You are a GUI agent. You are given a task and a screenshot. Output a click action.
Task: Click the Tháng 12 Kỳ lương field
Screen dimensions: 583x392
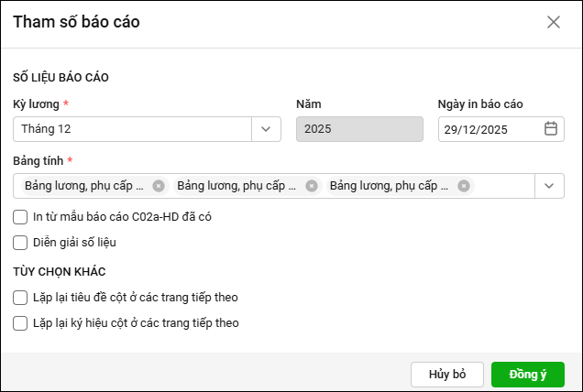coord(133,129)
